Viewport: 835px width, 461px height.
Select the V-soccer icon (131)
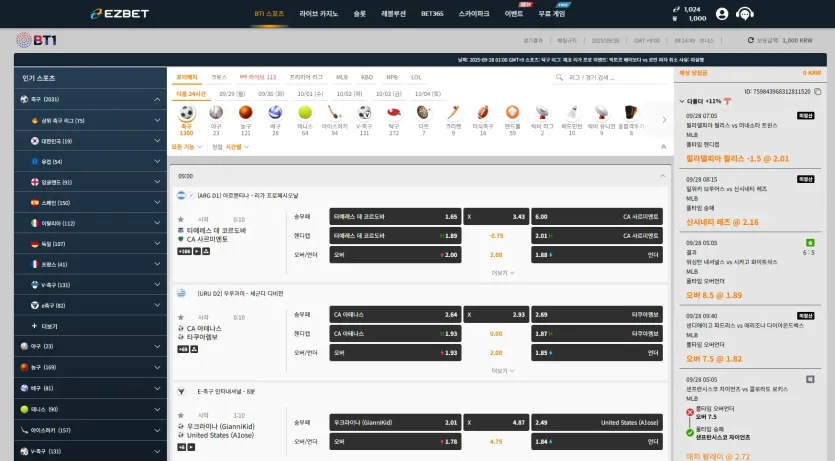(x=364, y=112)
